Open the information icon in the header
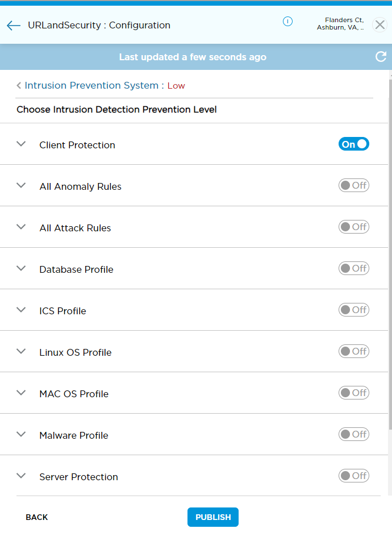 pos(287,22)
